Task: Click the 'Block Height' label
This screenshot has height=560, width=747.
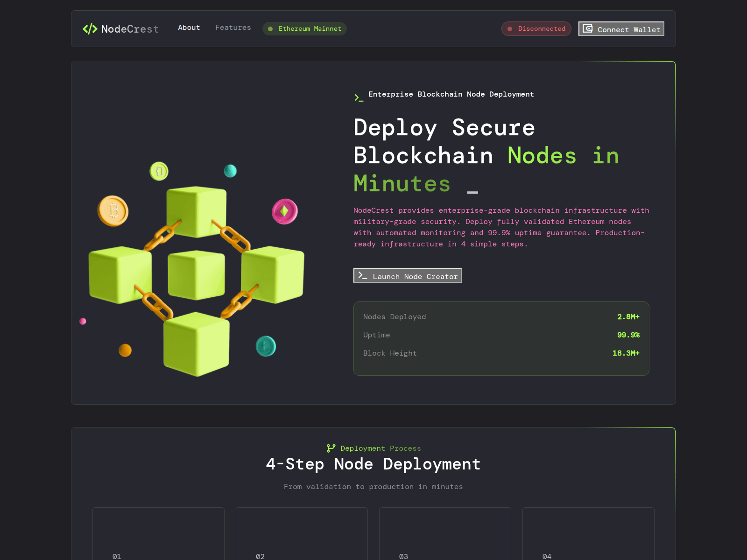Action: point(390,353)
